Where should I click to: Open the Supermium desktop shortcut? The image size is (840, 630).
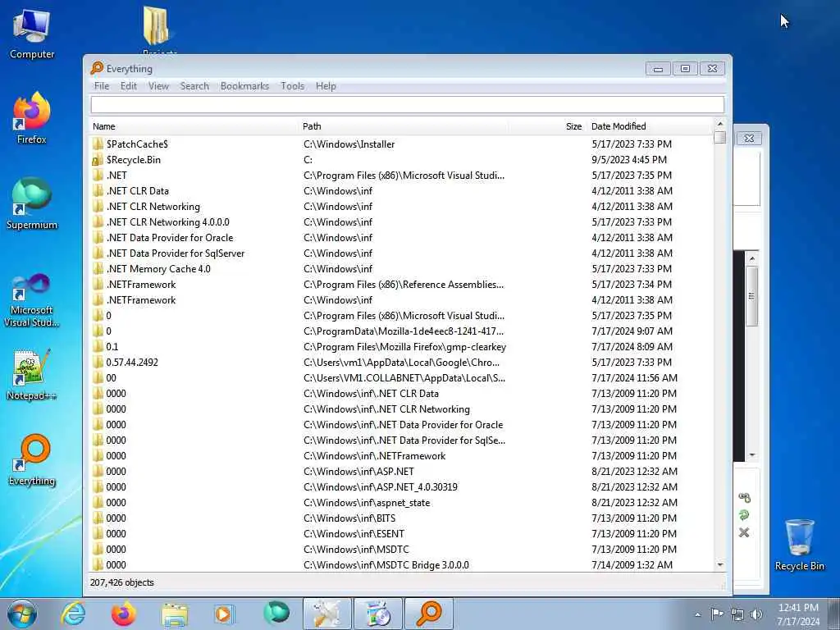pyautogui.click(x=32, y=203)
